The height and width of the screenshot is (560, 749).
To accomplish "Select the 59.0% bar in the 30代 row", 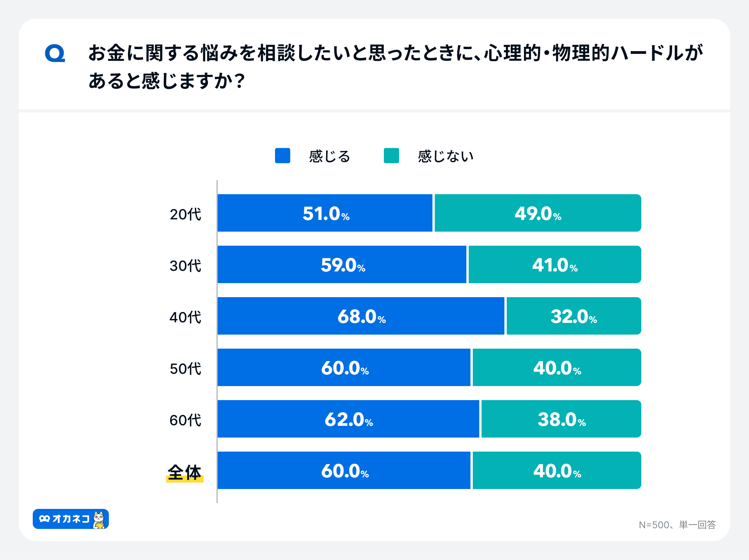I will point(342,264).
